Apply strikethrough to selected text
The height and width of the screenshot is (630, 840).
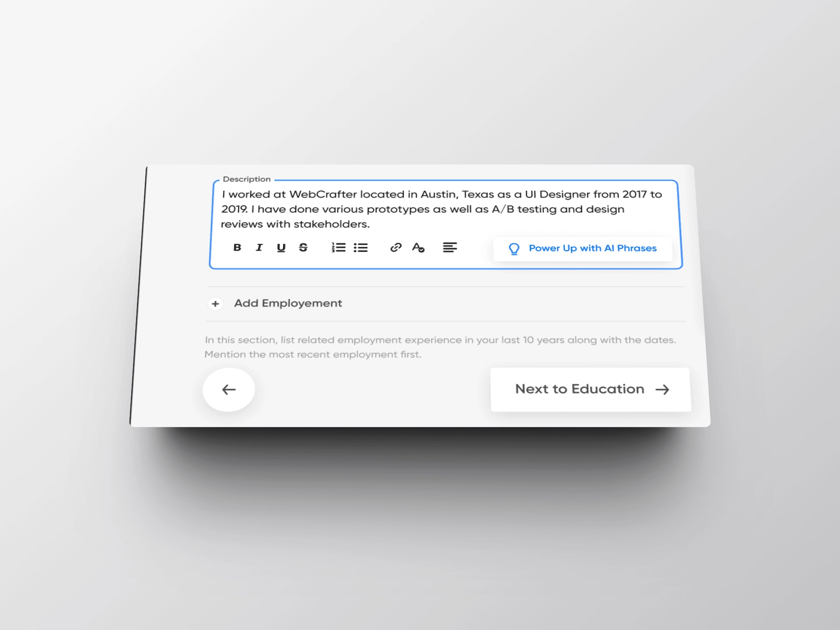click(303, 248)
